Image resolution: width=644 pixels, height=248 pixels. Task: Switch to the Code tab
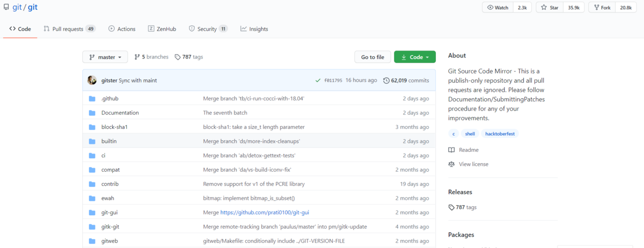click(x=20, y=29)
